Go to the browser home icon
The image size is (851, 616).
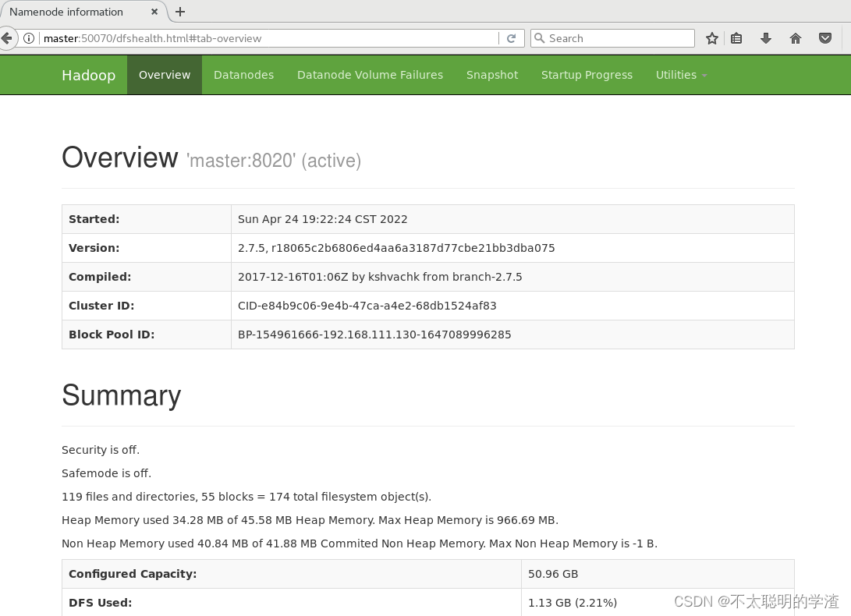click(x=796, y=38)
